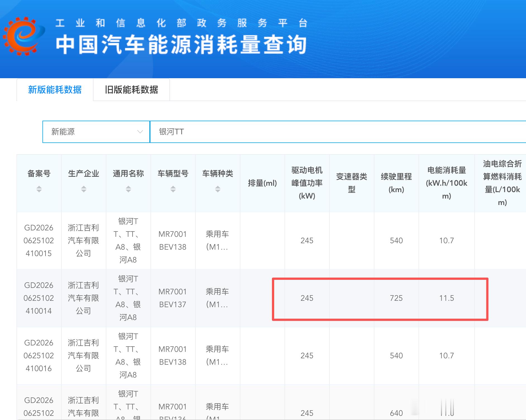Viewport: 526px width, 420px height.
Task: Open the 新能源 category dropdown
Action: (x=96, y=132)
